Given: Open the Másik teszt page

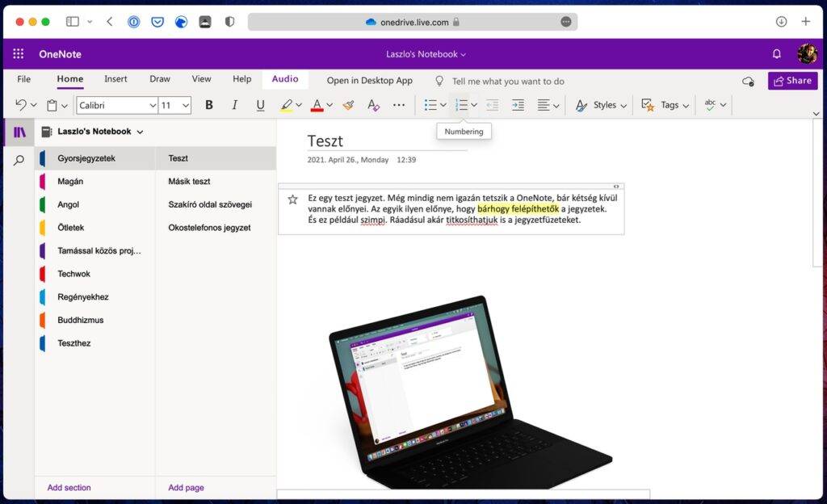Looking at the screenshot, I should coord(216,182).
